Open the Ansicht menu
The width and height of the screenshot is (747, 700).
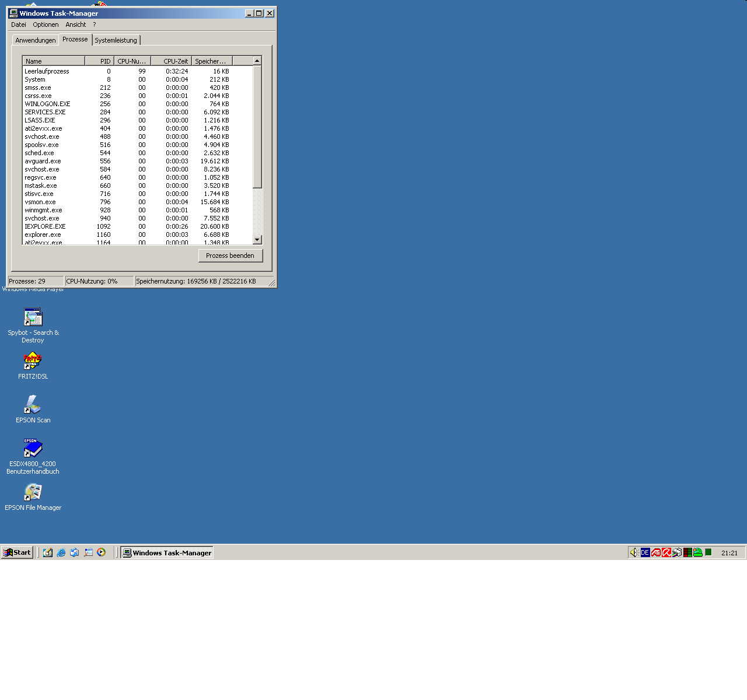coord(76,24)
